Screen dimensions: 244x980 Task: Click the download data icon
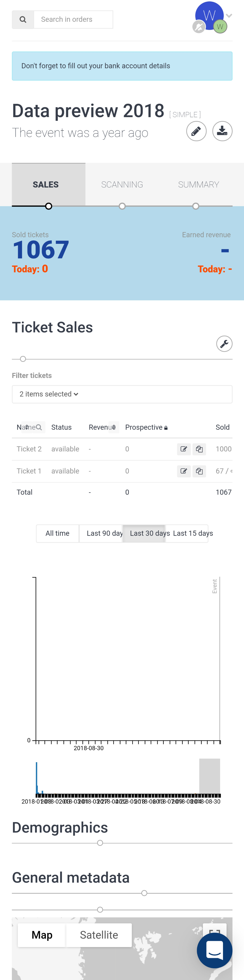222,131
